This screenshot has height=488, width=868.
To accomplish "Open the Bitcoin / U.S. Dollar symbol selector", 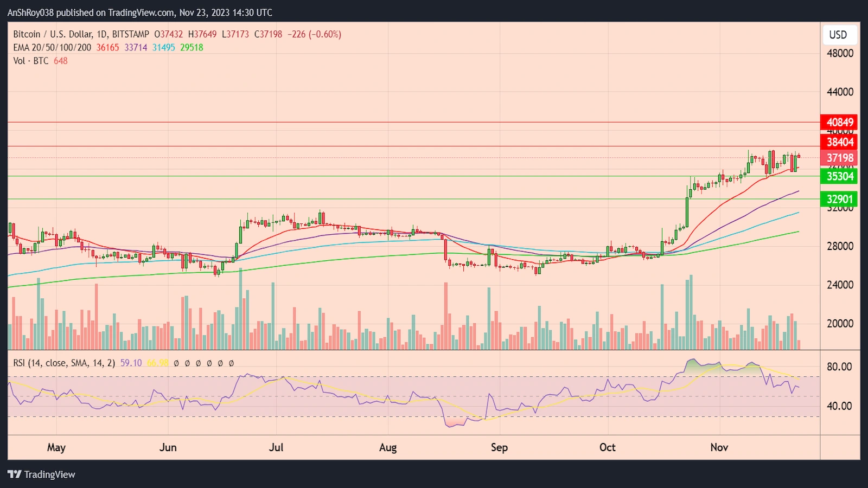I will [54, 34].
